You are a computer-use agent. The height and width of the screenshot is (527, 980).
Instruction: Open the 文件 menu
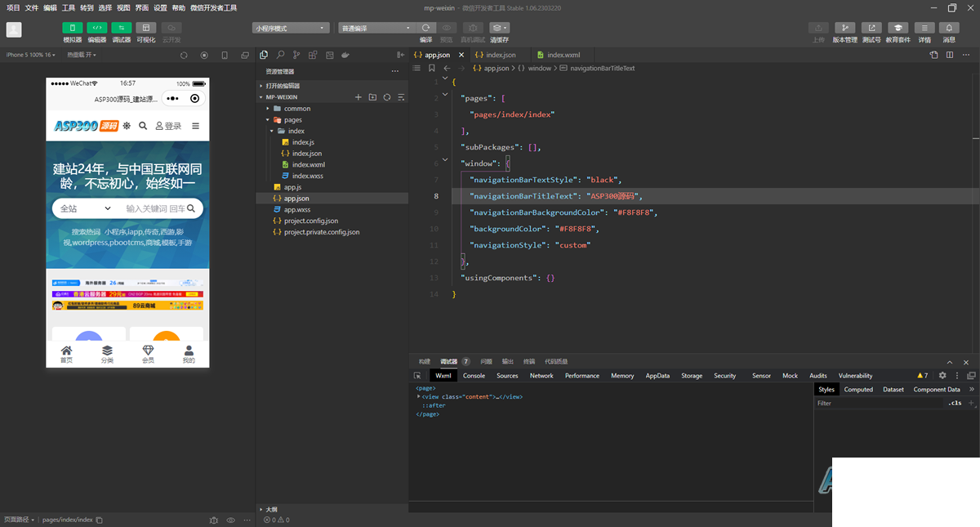pos(32,7)
